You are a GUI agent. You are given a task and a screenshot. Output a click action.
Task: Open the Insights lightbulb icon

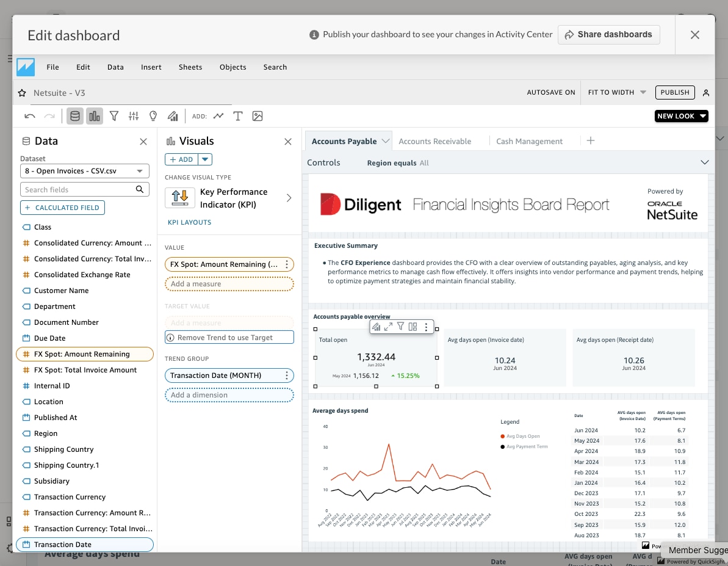click(153, 116)
